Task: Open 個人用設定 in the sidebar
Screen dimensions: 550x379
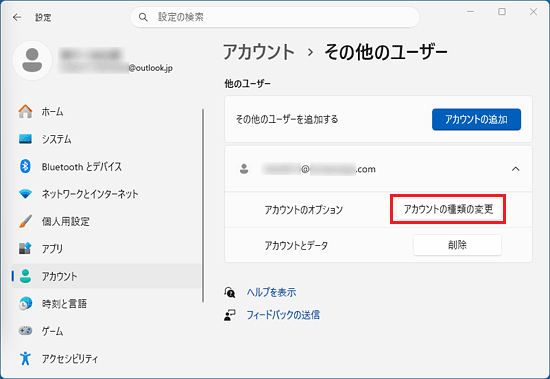Action: [106, 221]
